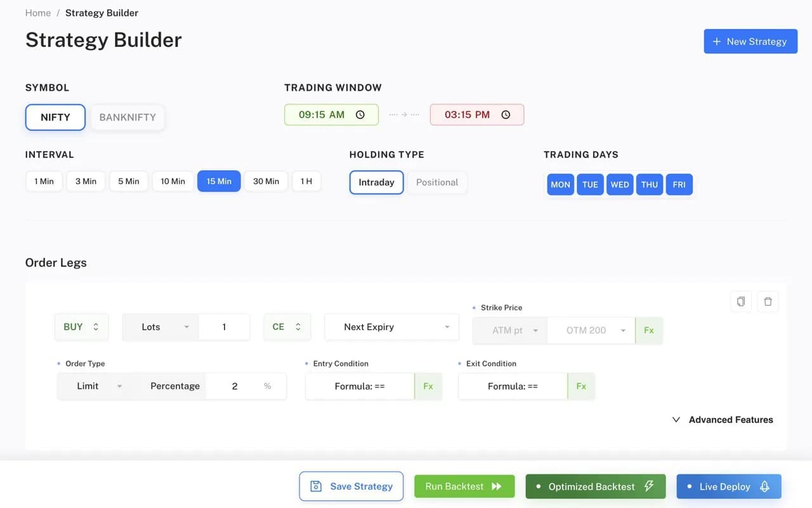Open the Next Expiry dropdown
The height and width of the screenshot is (508, 812).
click(x=391, y=327)
